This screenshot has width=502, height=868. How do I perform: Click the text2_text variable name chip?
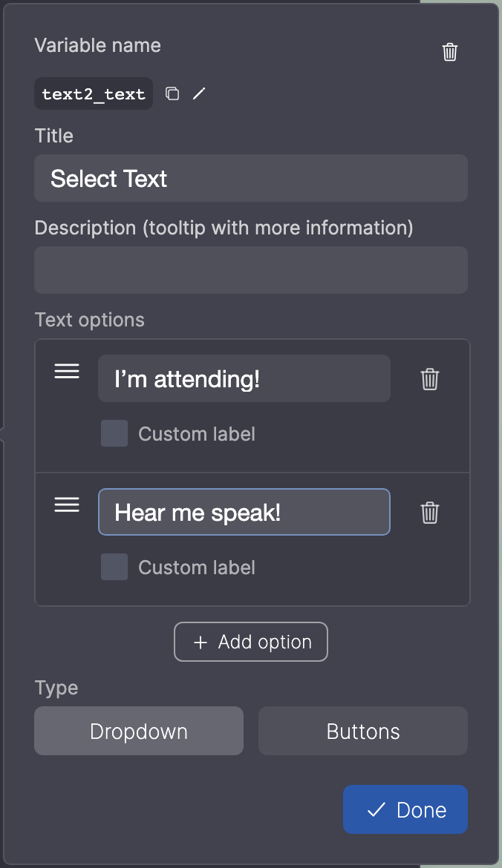point(94,93)
